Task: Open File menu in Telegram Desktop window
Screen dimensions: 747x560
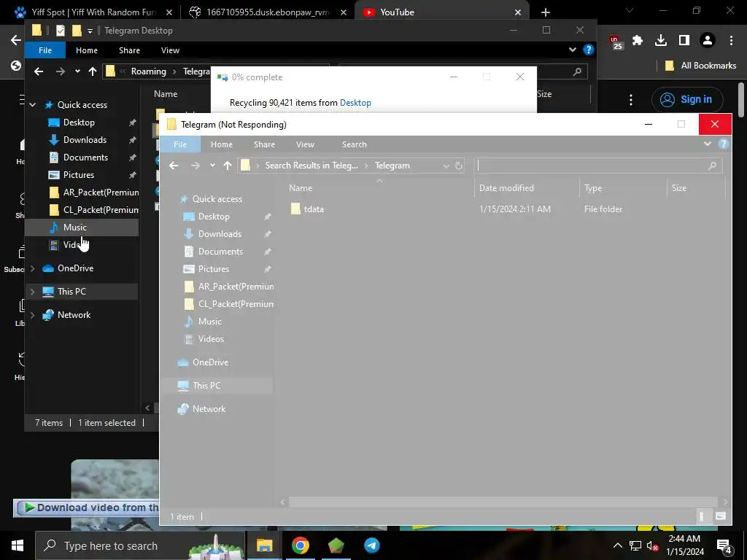Action: pos(45,50)
